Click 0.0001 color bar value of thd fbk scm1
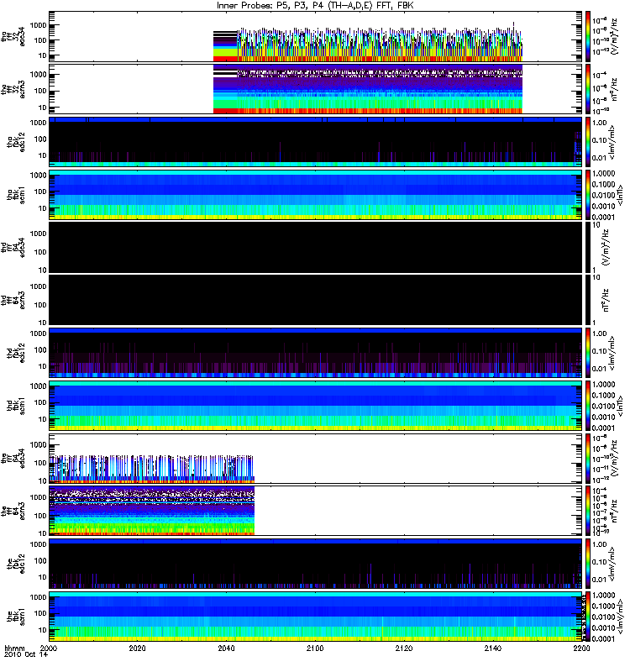This screenshot has width=630, height=672. click(x=603, y=428)
